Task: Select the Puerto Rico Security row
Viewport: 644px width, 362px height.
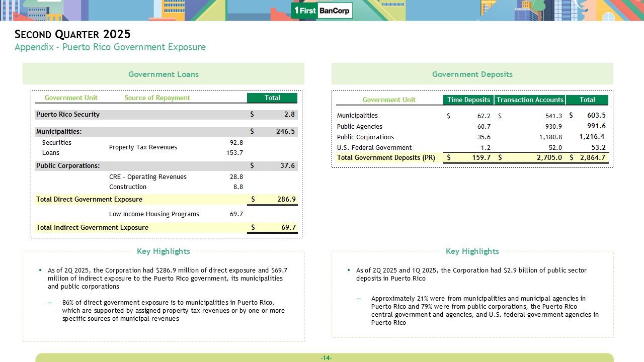Action: point(68,114)
